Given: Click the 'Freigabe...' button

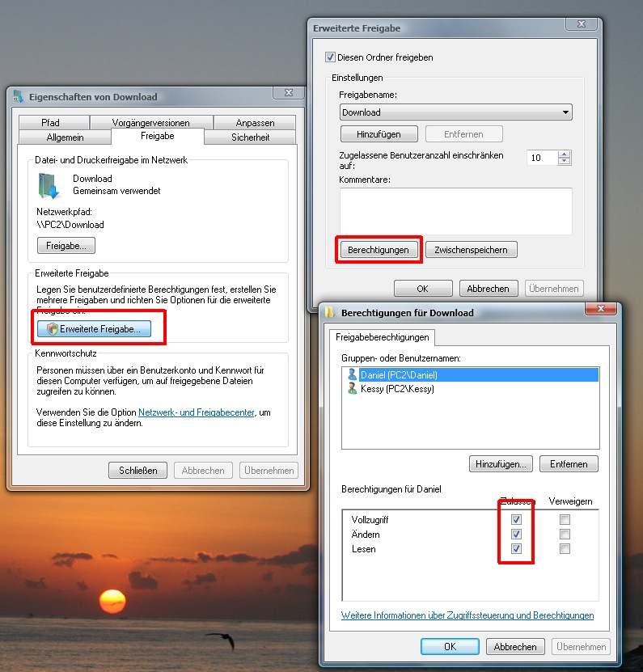Looking at the screenshot, I should [x=66, y=246].
